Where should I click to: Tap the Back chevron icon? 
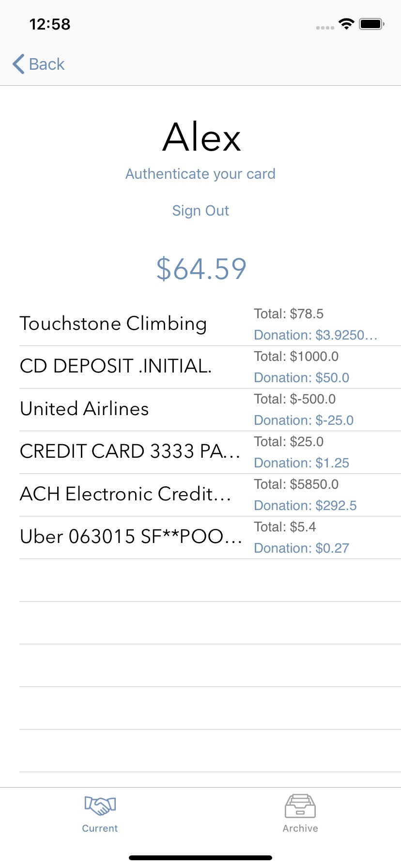[x=18, y=64]
